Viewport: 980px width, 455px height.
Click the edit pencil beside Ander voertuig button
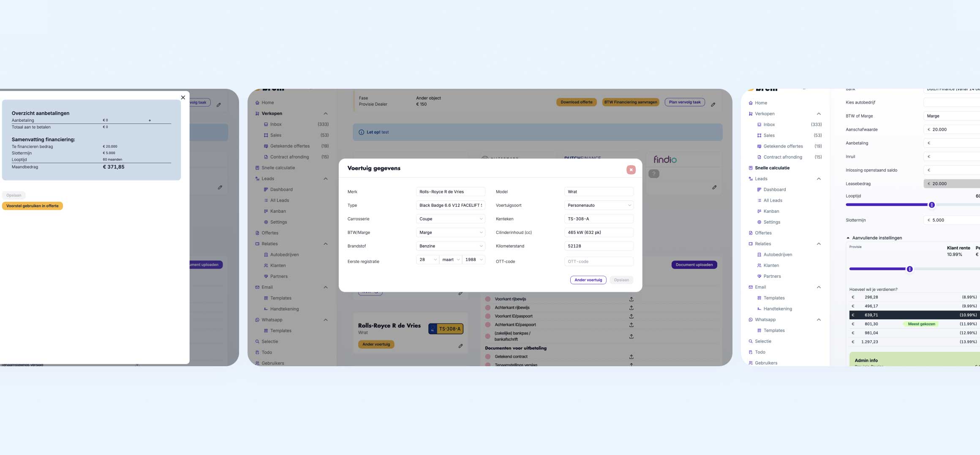[x=460, y=346]
